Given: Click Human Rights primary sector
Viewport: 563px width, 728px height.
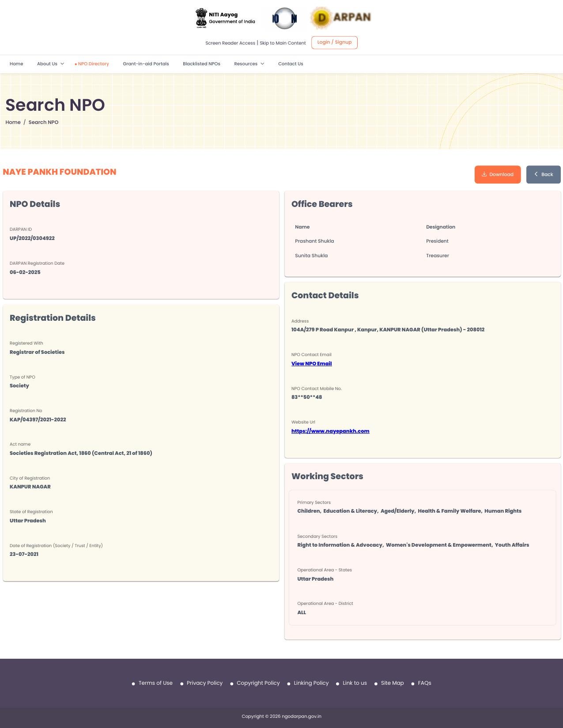Looking at the screenshot, I should point(503,511).
